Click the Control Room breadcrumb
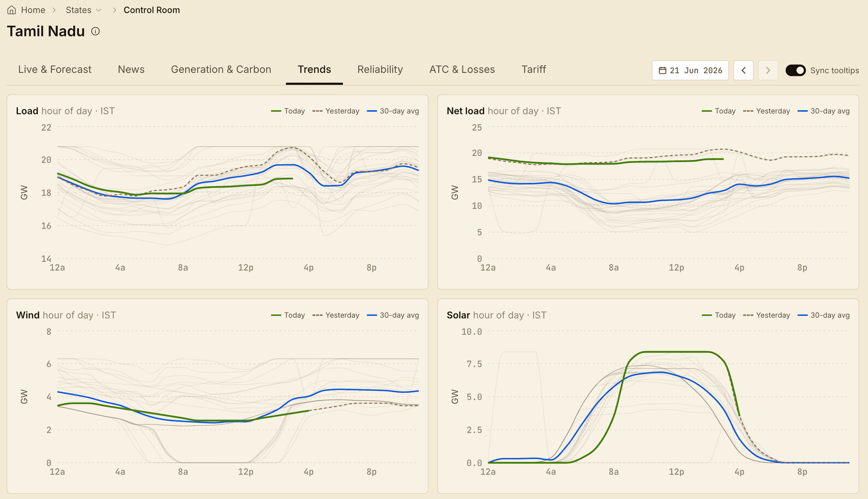868x499 pixels. 152,10
